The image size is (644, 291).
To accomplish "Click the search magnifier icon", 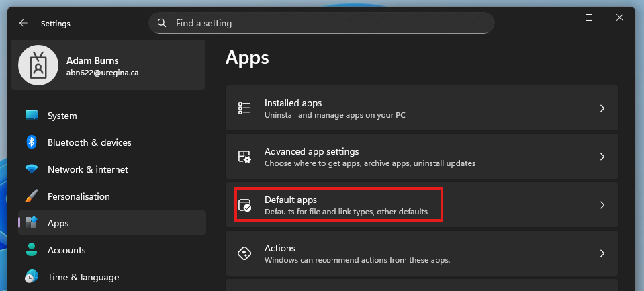I will (x=162, y=23).
